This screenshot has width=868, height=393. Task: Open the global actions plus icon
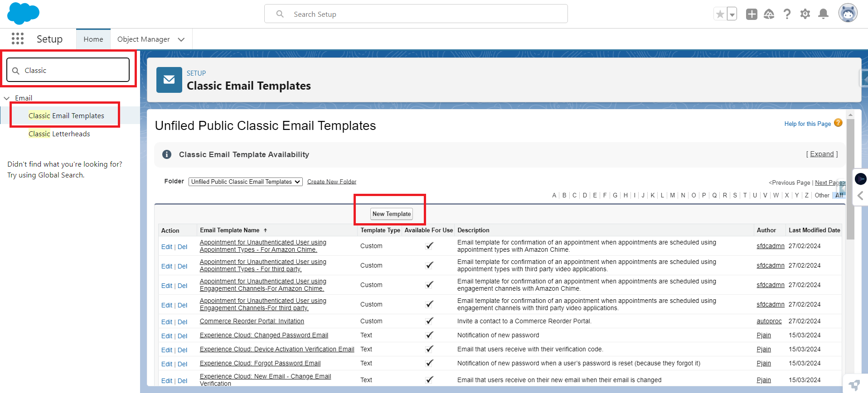[752, 14]
